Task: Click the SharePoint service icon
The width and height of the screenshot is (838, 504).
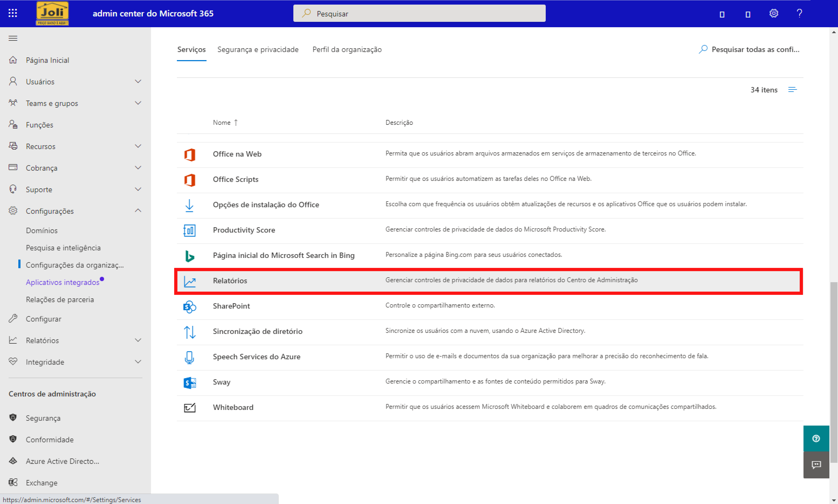Action: [190, 306]
